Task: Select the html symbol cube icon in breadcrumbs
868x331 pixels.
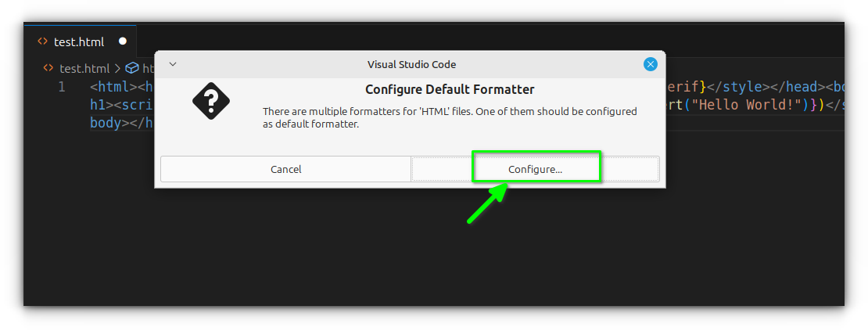Action: [132, 68]
